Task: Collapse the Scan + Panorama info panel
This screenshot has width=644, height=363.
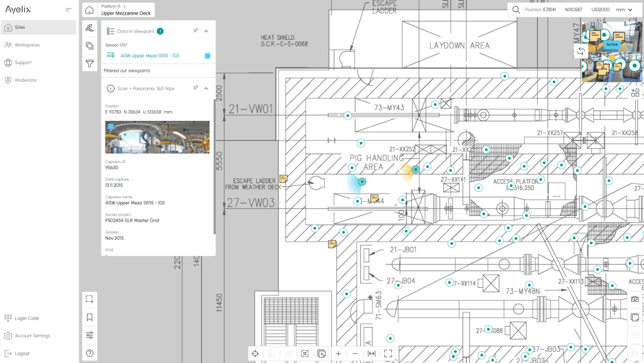Action: (x=206, y=88)
